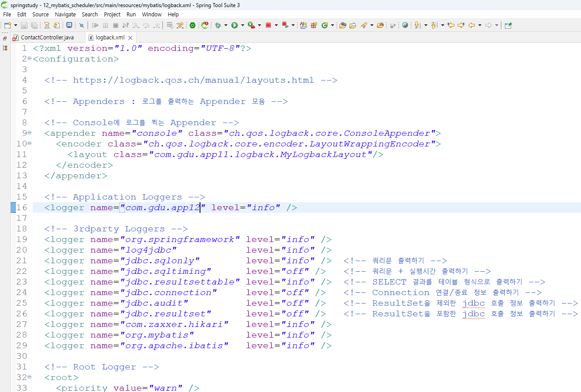The height and width of the screenshot is (392, 581).
Task: Open the Debug dropdown arrow
Action: tap(226, 25)
